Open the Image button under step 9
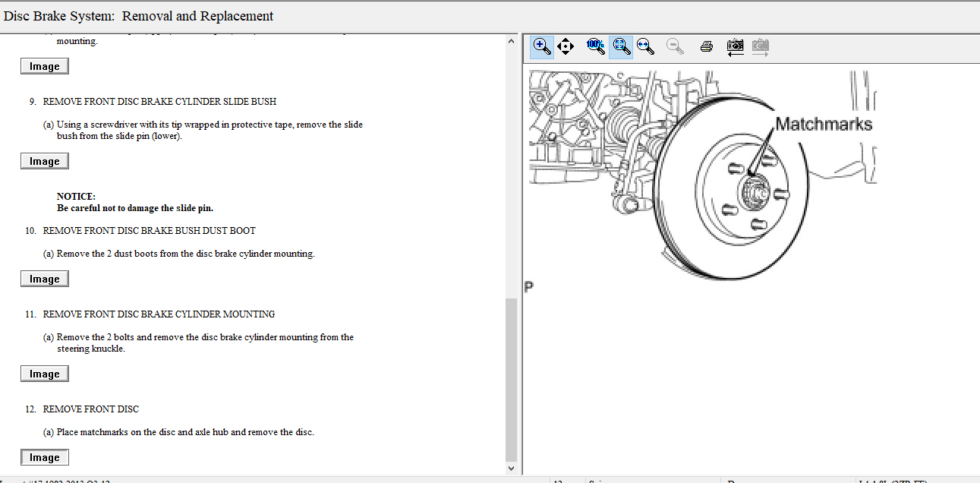Screen dimensions: 980x483 (45, 161)
